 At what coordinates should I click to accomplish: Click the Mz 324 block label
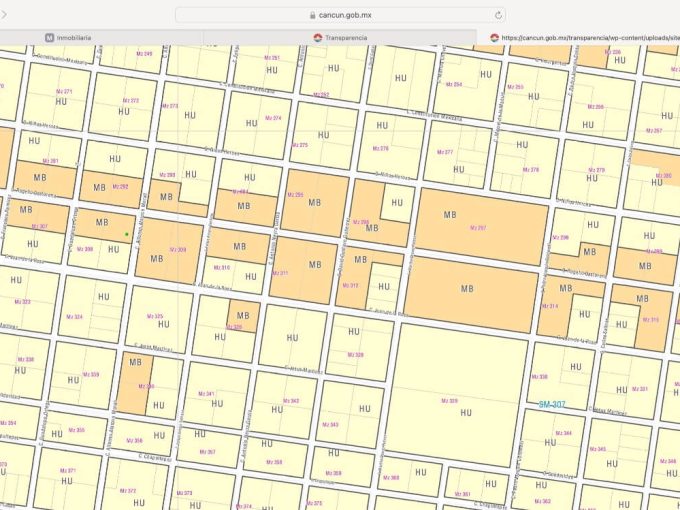point(74,316)
